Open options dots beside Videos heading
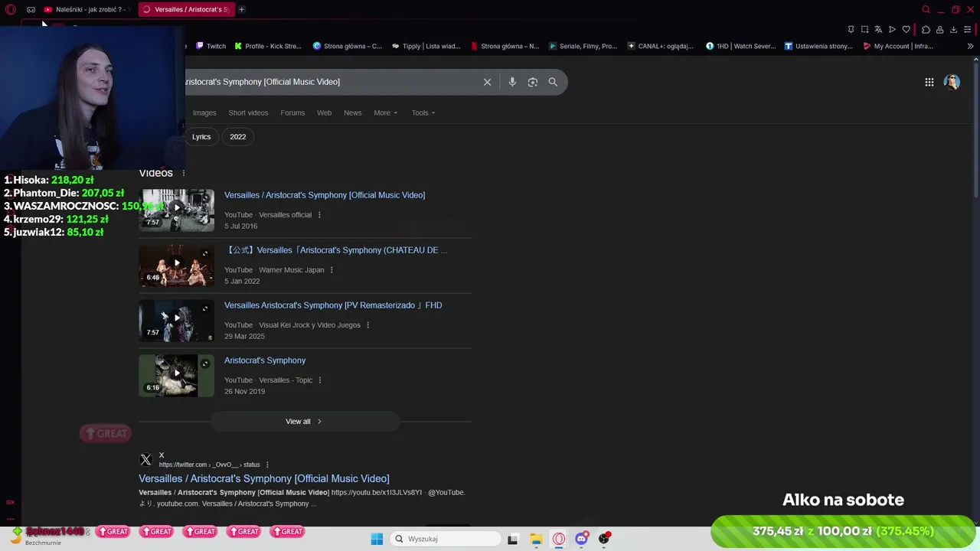Viewport: 980px width, 551px height. click(183, 173)
